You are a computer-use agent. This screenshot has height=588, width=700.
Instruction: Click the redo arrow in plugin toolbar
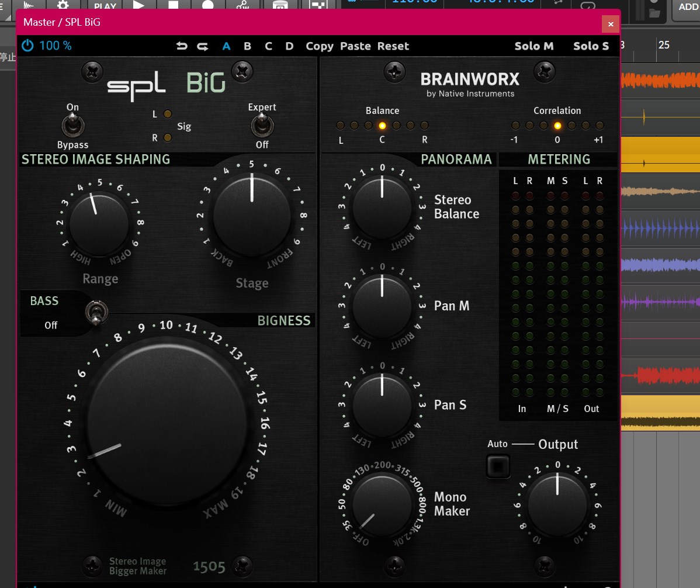[202, 46]
